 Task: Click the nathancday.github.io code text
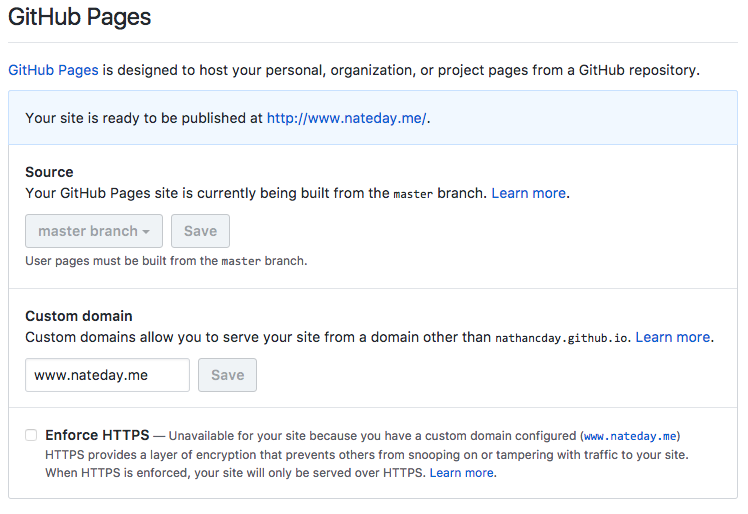click(x=562, y=338)
